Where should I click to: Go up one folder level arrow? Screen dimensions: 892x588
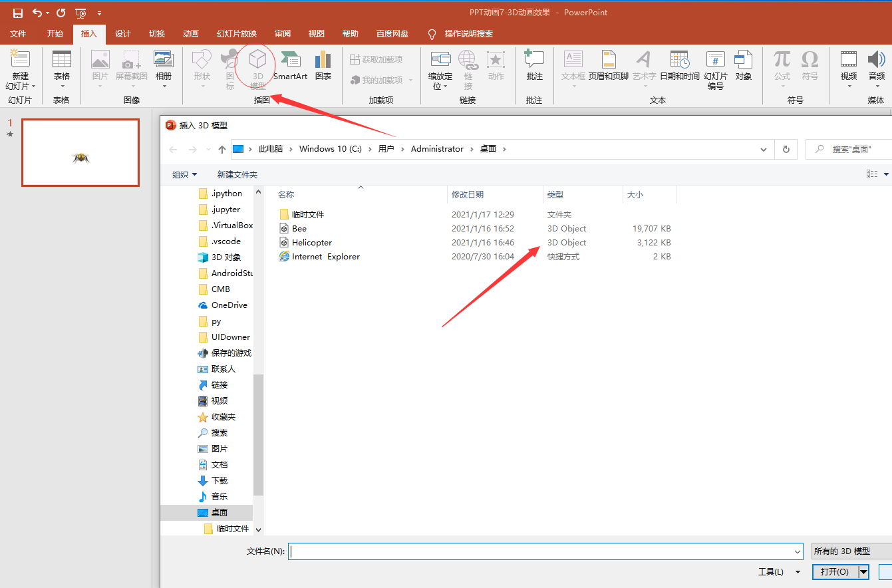pos(222,150)
